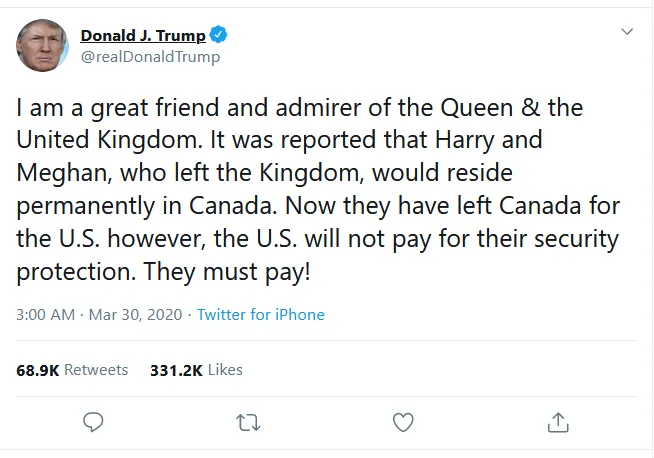Visit the @realDonaldTrump handle
This screenshot has width=654, height=458.
(150, 57)
